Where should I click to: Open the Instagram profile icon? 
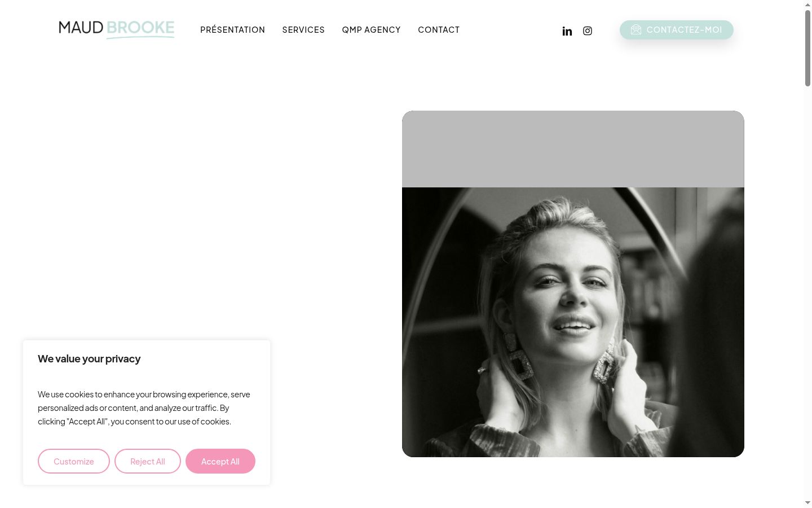588,31
